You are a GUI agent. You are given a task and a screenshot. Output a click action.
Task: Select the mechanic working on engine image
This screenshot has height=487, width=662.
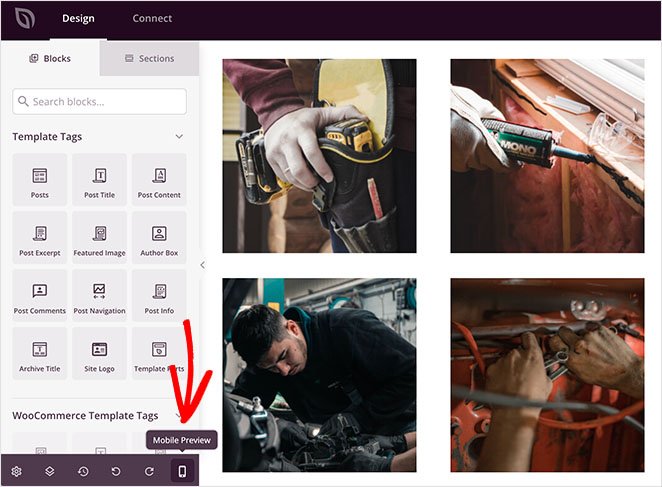point(320,375)
